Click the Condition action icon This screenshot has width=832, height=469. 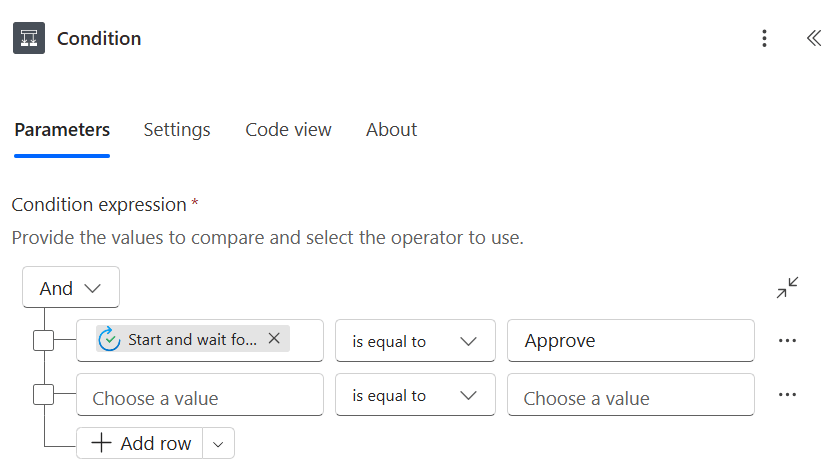[29, 38]
